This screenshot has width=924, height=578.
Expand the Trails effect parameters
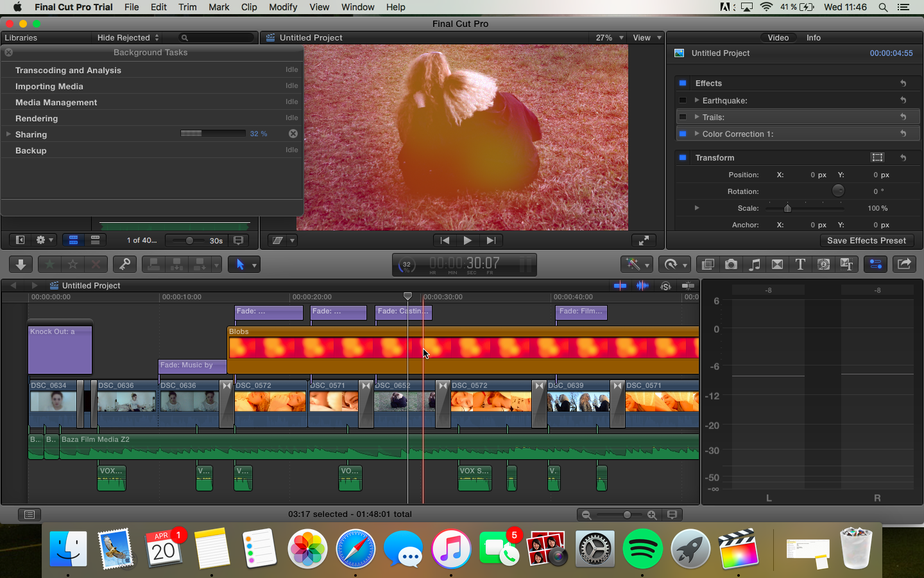[697, 117]
